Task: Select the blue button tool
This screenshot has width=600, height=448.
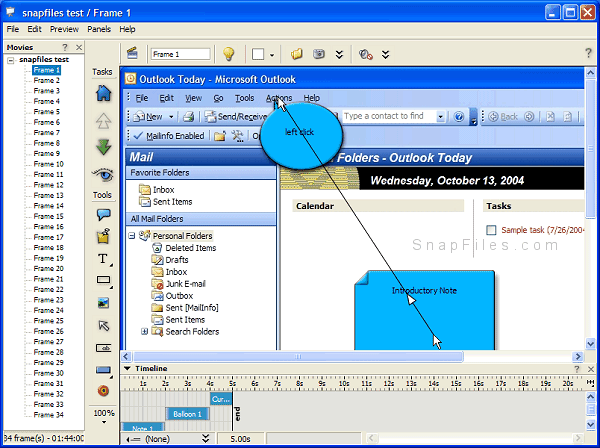Action: (x=103, y=370)
